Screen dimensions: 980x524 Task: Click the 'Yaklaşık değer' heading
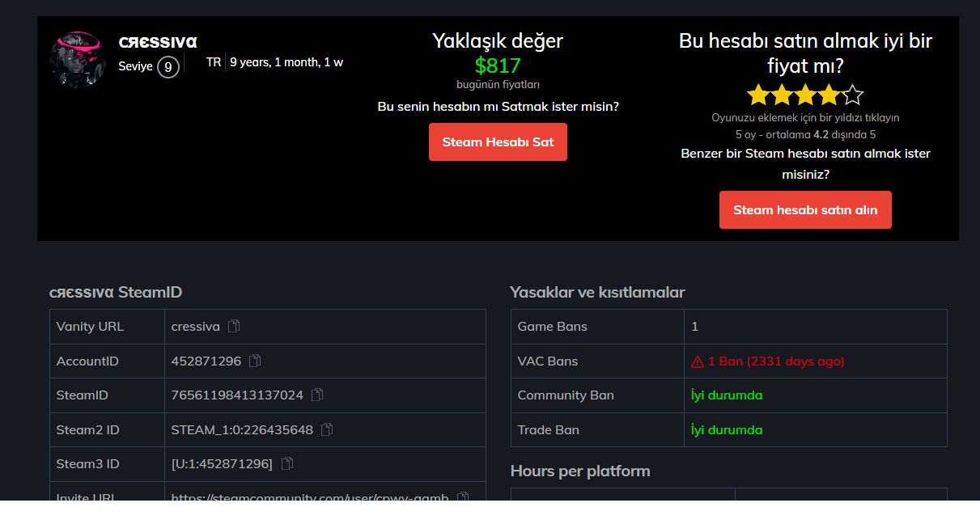498,41
